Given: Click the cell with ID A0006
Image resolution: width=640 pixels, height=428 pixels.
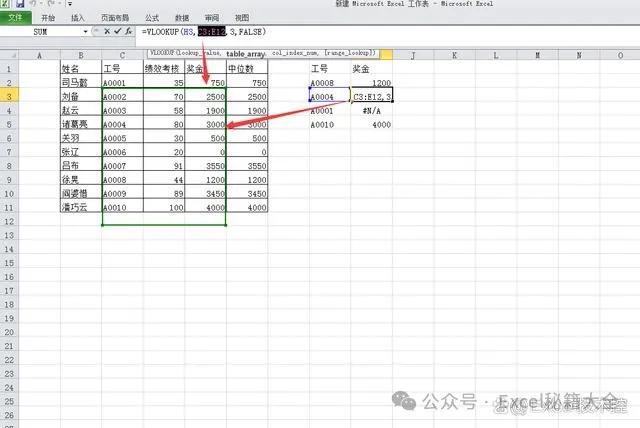Looking at the screenshot, I should pos(122,152).
